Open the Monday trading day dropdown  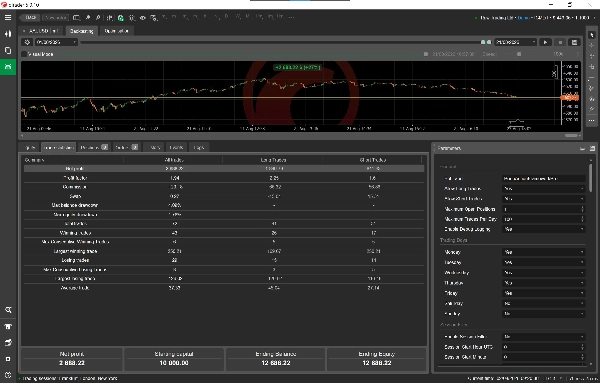[x=543, y=252]
